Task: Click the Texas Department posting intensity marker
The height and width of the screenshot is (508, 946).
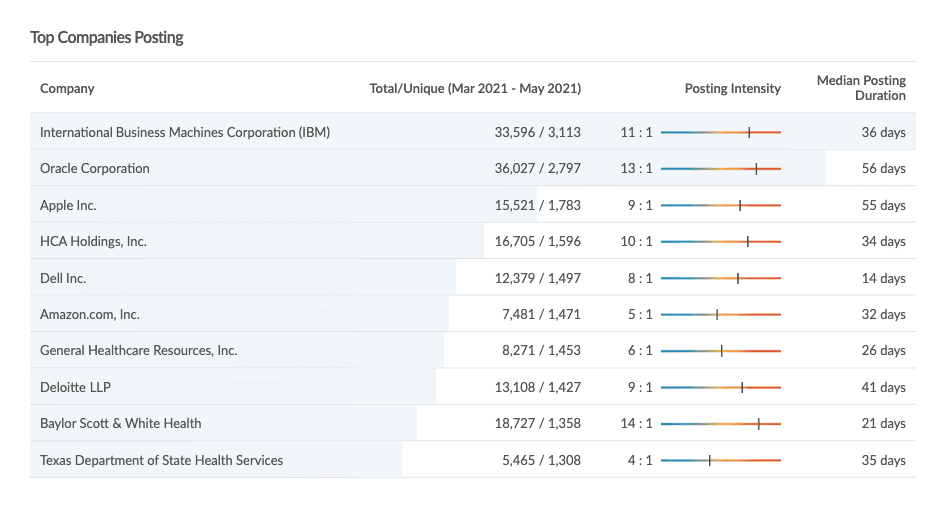Action: tap(709, 460)
